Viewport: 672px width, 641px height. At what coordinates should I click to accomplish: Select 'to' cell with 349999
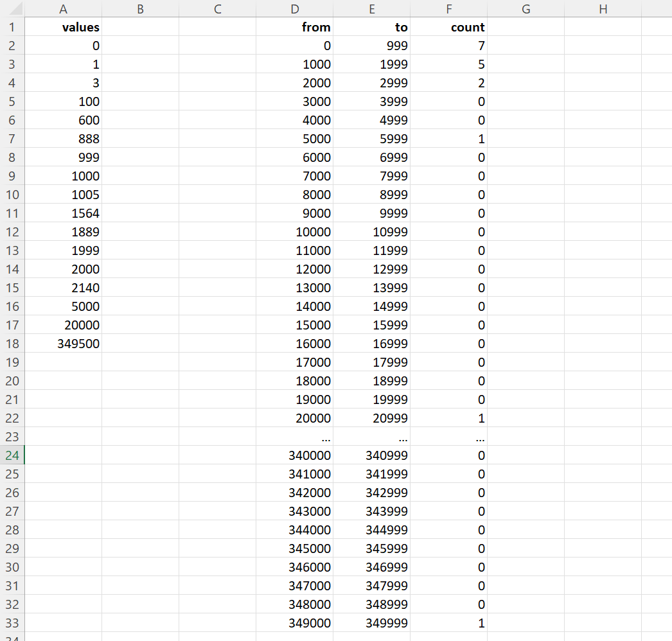(x=371, y=622)
